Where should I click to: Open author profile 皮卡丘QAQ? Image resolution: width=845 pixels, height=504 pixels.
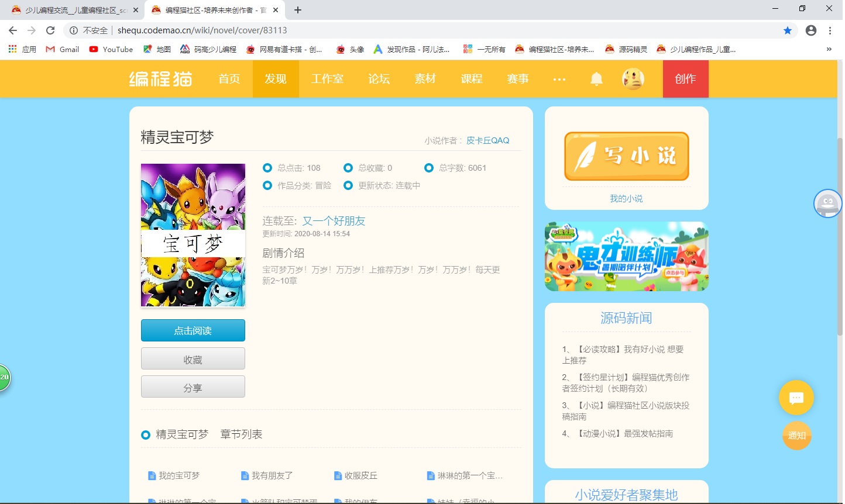[x=488, y=140]
